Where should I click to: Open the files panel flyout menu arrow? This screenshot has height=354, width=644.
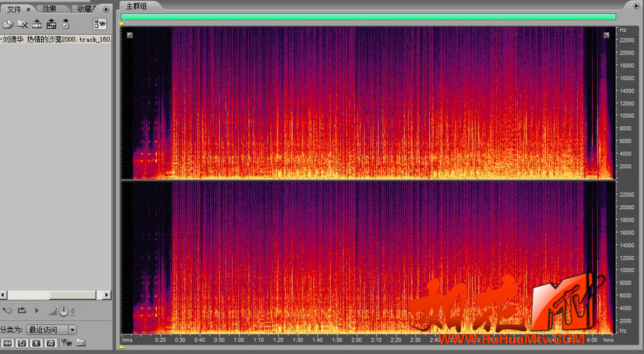(106, 9)
